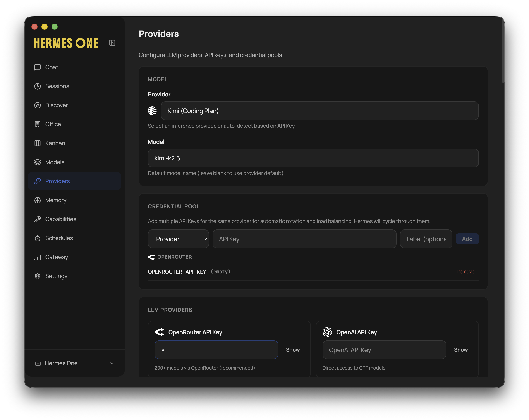This screenshot has width=529, height=420.
Task: Open the Models page
Action: click(75, 162)
